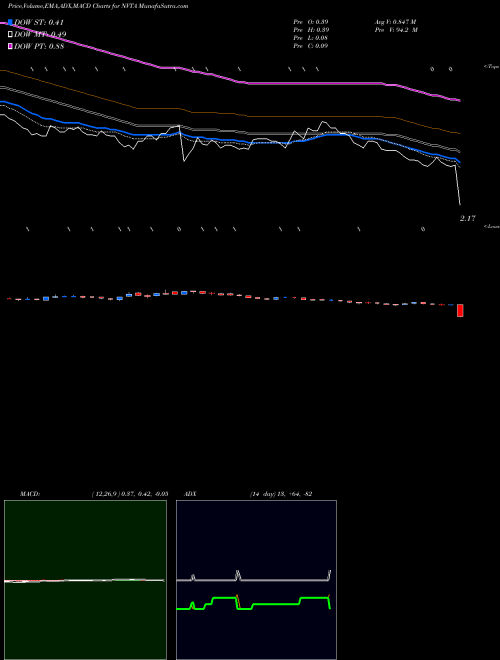Click the 'Pre L: 0.08' low value
Image resolution: width=500 pixels, height=660 pixels.
tap(311, 38)
